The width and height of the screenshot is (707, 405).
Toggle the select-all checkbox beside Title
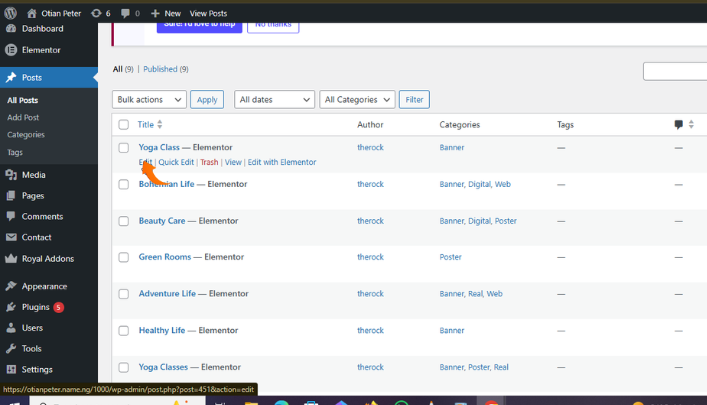coord(124,125)
